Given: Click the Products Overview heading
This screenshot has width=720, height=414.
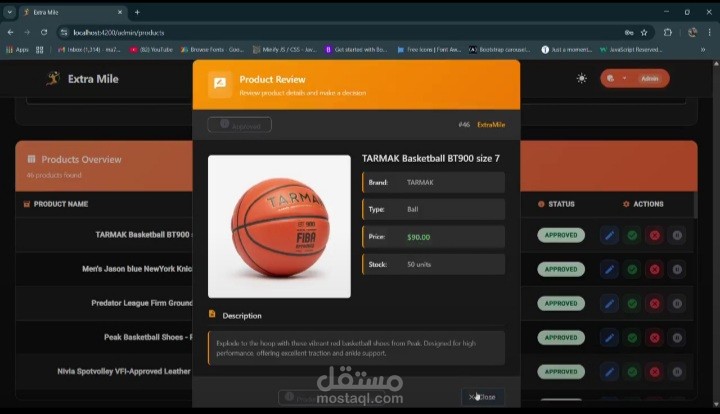Looking at the screenshot, I should tap(81, 160).
